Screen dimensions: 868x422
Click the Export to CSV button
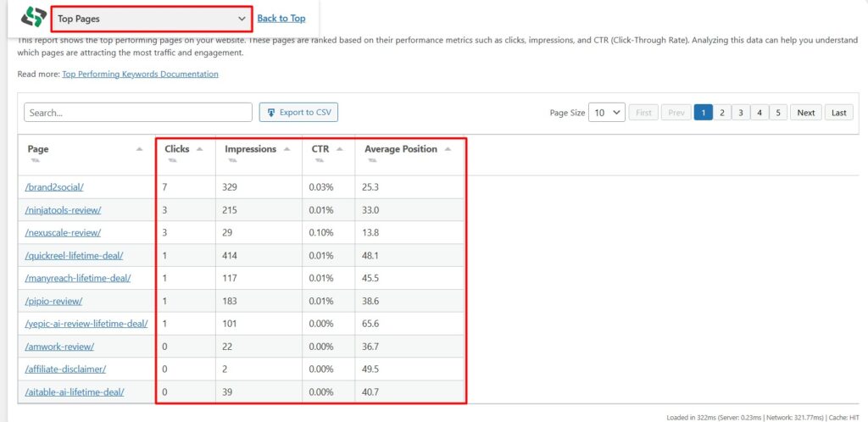(298, 113)
